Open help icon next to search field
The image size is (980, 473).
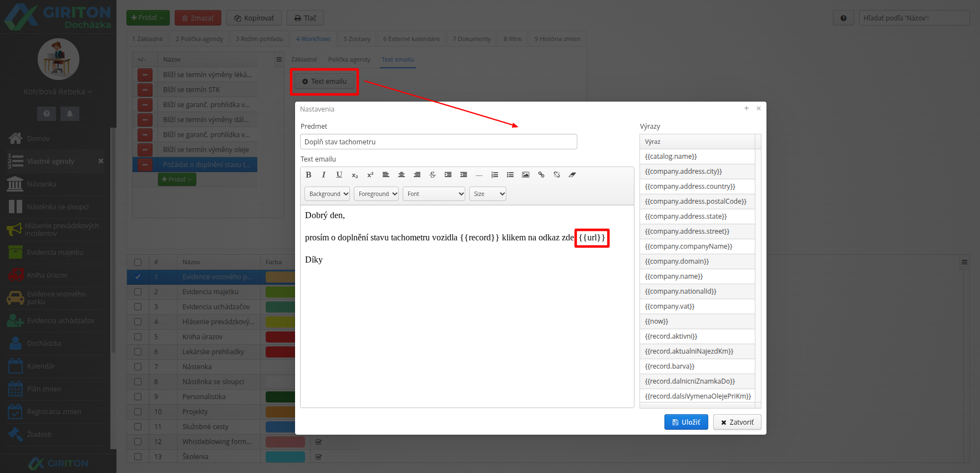(x=843, y=18)
